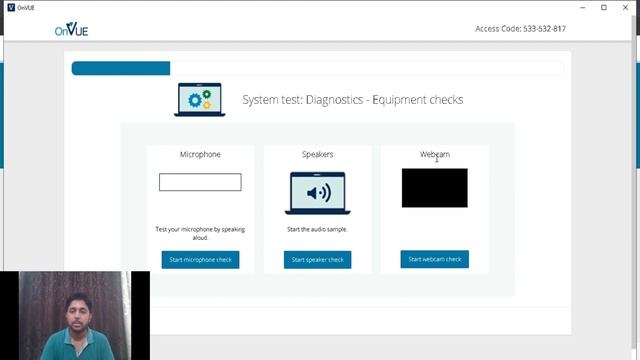
Task: Click the OnVUE title bar app icon
Action: (11, 7)
